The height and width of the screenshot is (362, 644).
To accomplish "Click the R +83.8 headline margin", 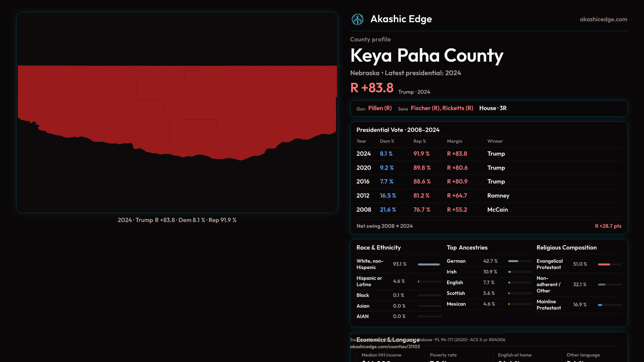I will pos(372,88).
